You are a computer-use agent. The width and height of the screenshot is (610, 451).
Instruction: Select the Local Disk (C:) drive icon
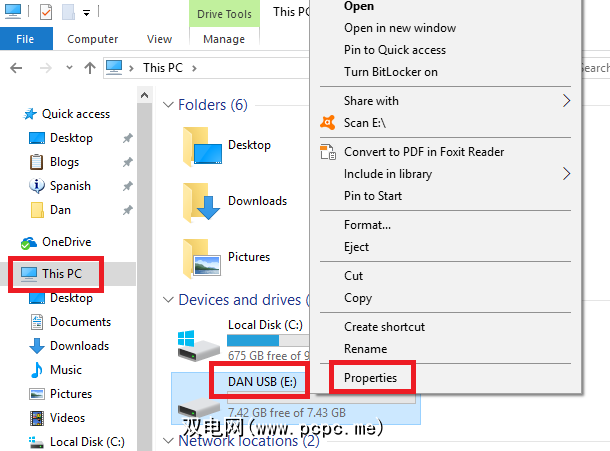198,346
